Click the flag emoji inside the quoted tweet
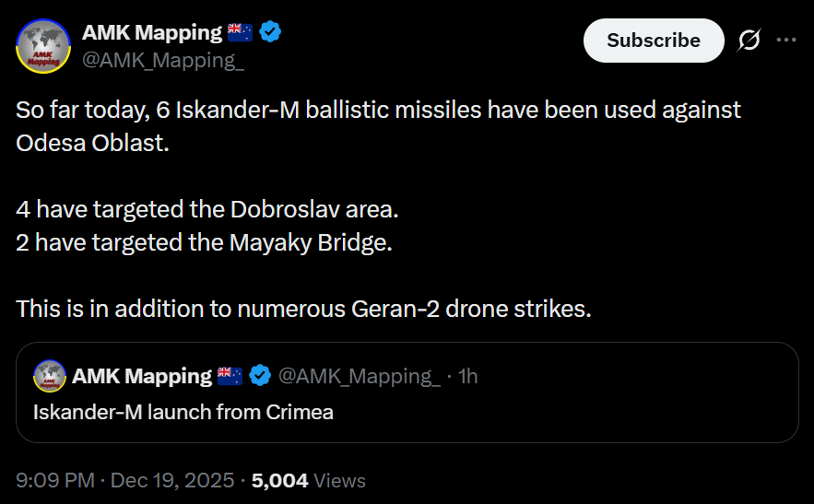814x504 pixels. pyautogui.click(x=230, y=376)
